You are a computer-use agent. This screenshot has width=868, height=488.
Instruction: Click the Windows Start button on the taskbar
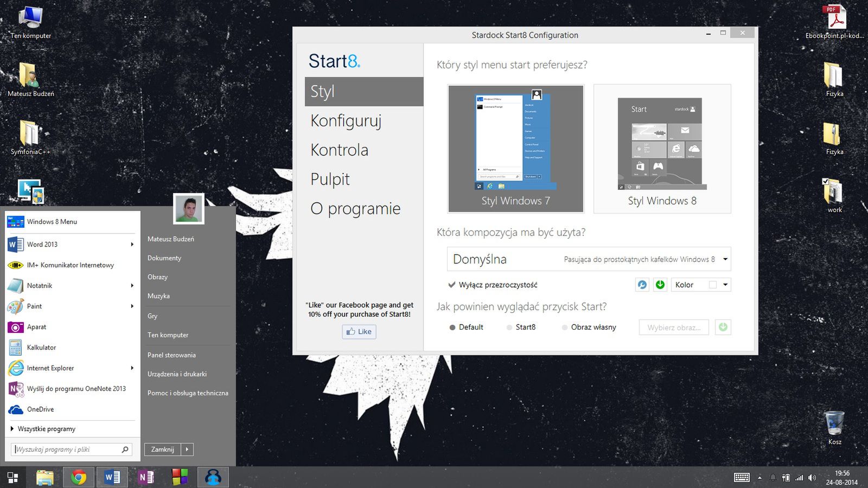(12, 477)
